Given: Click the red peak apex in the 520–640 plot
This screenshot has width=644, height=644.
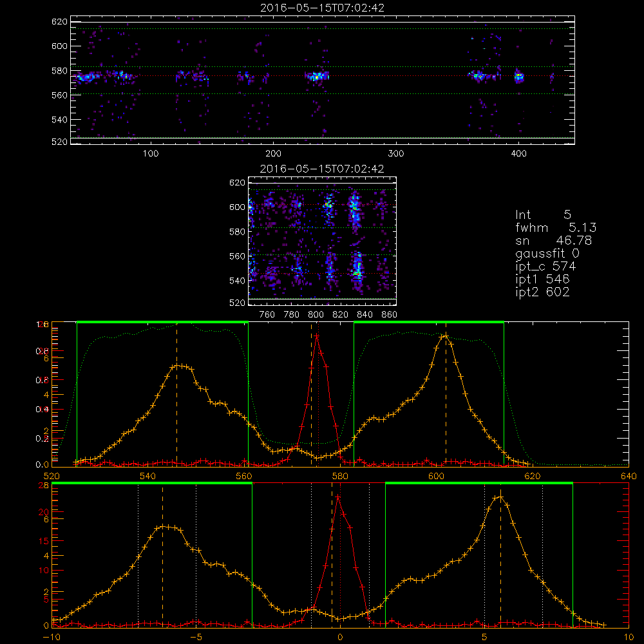Looking at the screenshot, I should click(x=316, y=336).
